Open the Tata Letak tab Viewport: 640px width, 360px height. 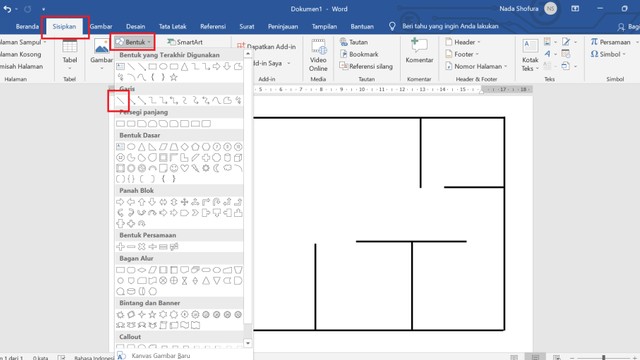pyautogui.click(x=172, y=27)
